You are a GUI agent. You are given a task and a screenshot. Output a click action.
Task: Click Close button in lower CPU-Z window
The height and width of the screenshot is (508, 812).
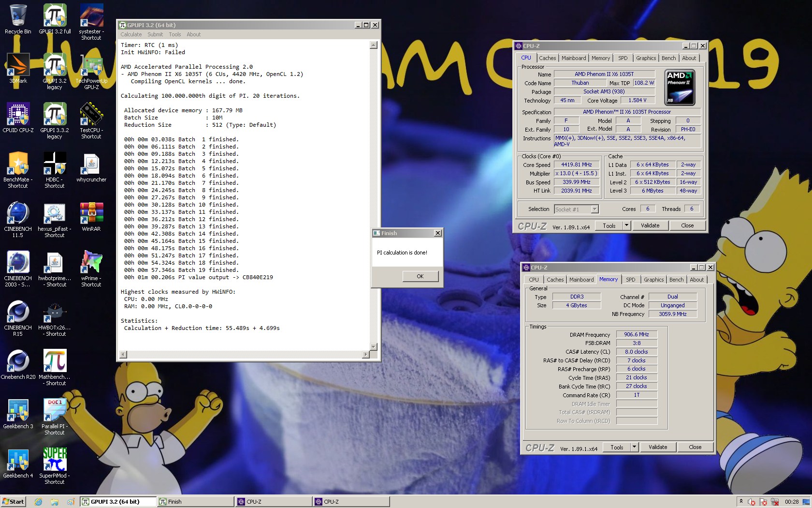695,447
